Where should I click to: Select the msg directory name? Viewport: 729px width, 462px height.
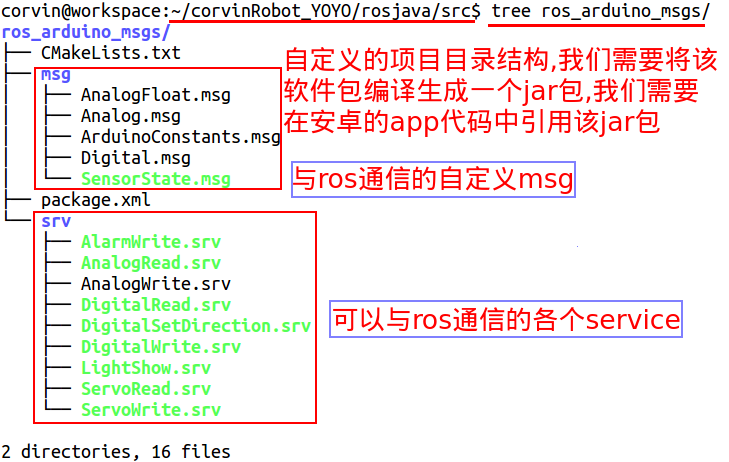click(56, 74)
